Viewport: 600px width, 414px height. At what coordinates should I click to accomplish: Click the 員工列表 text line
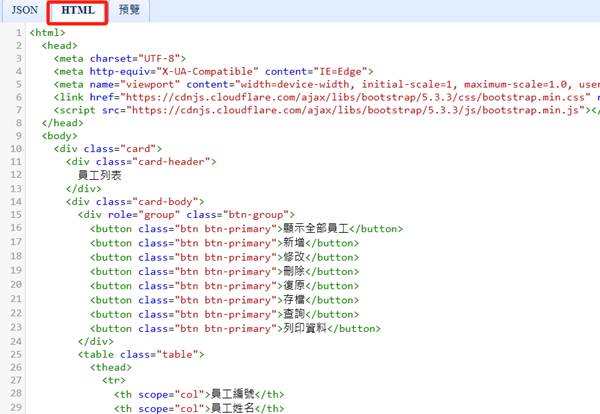[x=100, y=174]
